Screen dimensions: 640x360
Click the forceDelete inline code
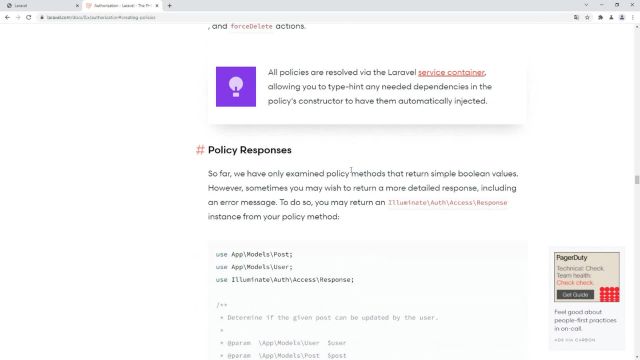pyautogui.click(x=251, y=26)
